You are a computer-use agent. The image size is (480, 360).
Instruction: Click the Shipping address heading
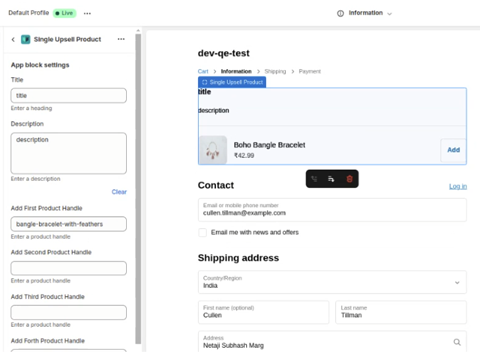pyautogui.click(x=238, y=258)
